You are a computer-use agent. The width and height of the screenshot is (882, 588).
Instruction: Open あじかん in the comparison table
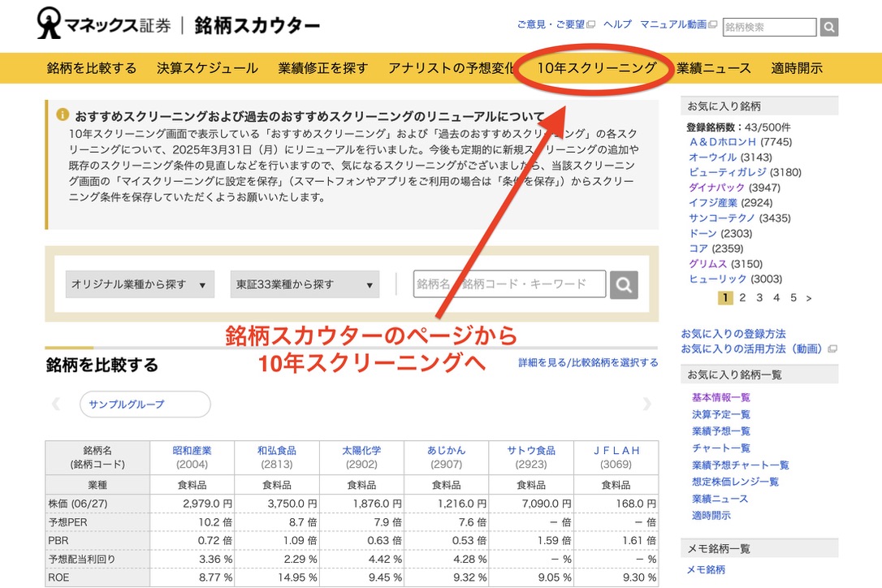(446, 451)
